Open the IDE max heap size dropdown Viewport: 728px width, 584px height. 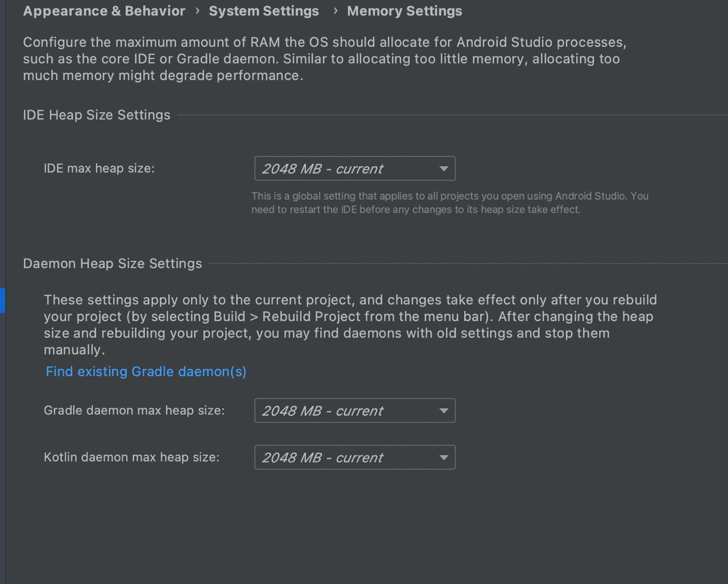point(355,168)
